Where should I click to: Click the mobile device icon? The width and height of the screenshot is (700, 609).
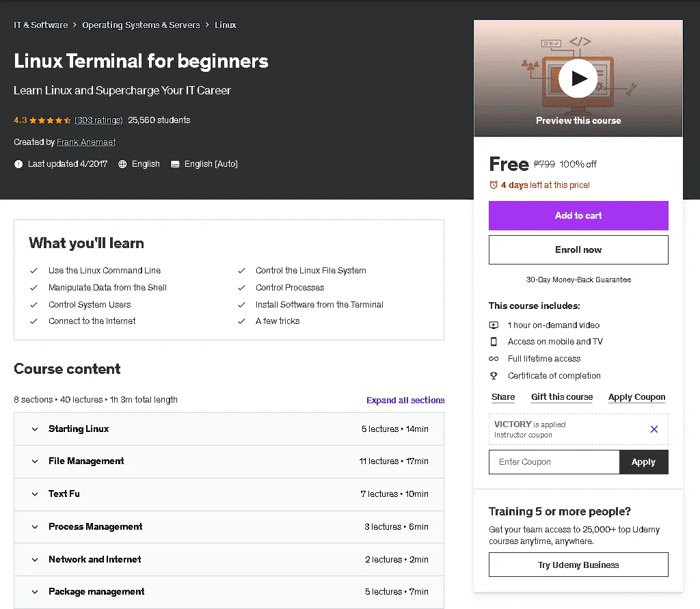pos(494,342)
